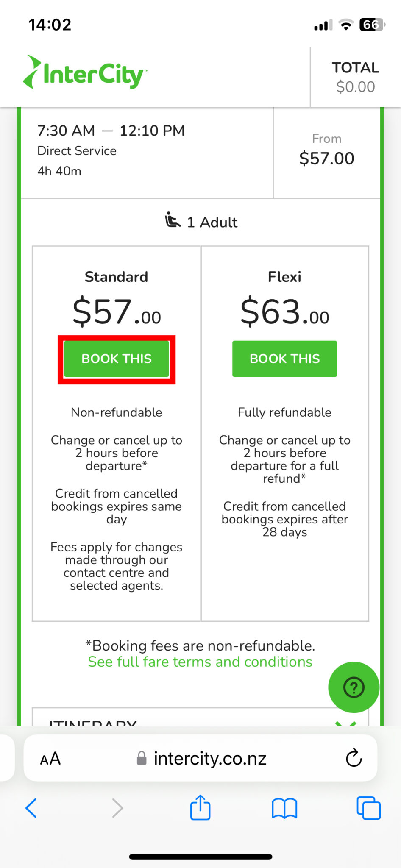Go back to the previous page
Screen dimensions: 401x868
(31, 808)
